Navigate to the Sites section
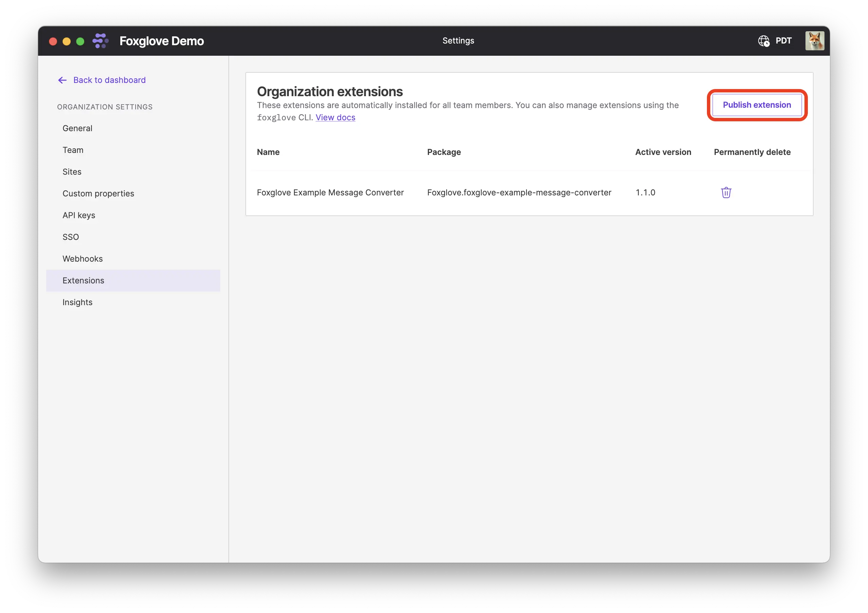Viewport: 868px width, 613px height. [x=72, y=172]
